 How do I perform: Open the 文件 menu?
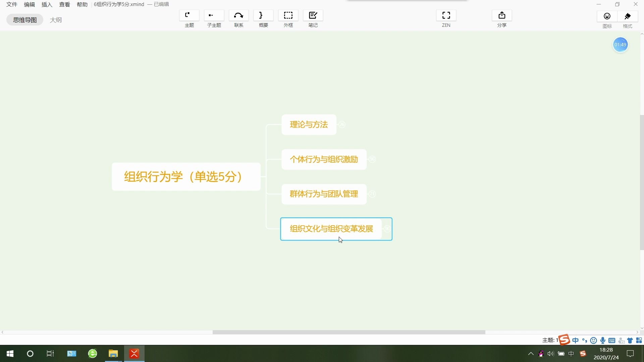(x=12, y=4)
